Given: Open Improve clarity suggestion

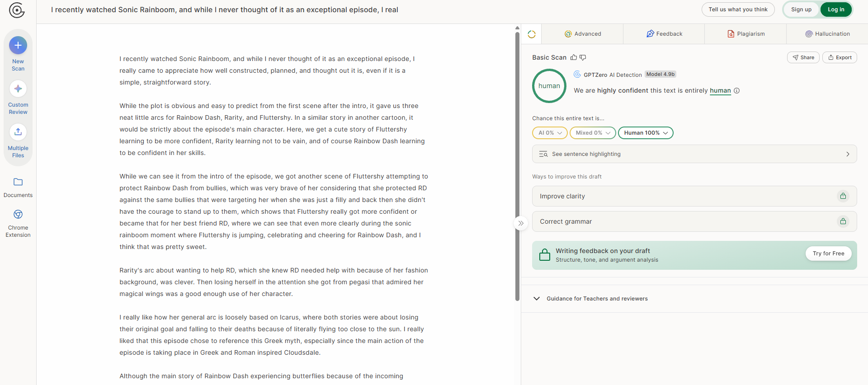Looking at the screenshot, I should 694,196.
